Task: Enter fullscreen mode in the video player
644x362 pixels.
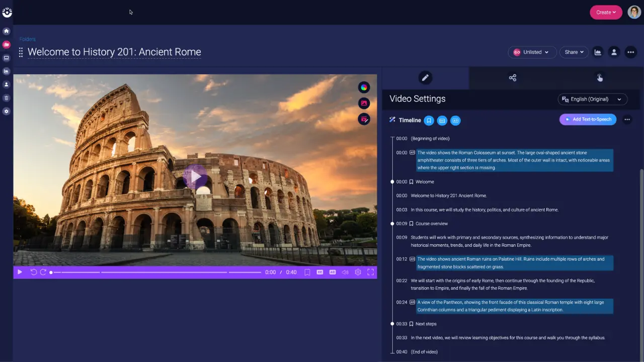Action: pos(370,272)
